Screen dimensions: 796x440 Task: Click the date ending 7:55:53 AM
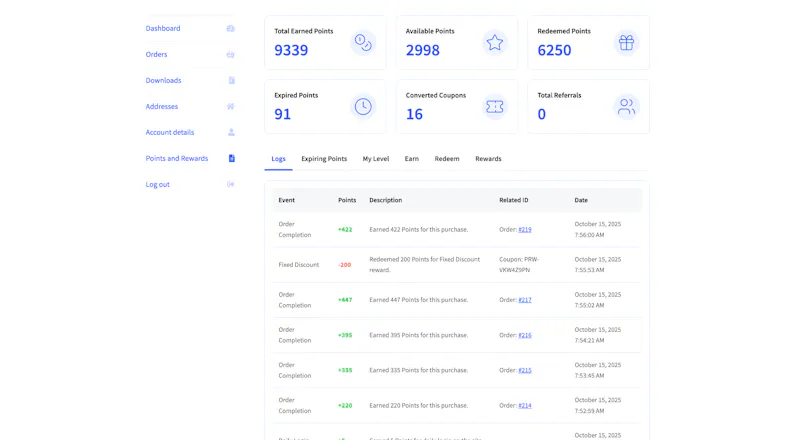click(598, 264)
